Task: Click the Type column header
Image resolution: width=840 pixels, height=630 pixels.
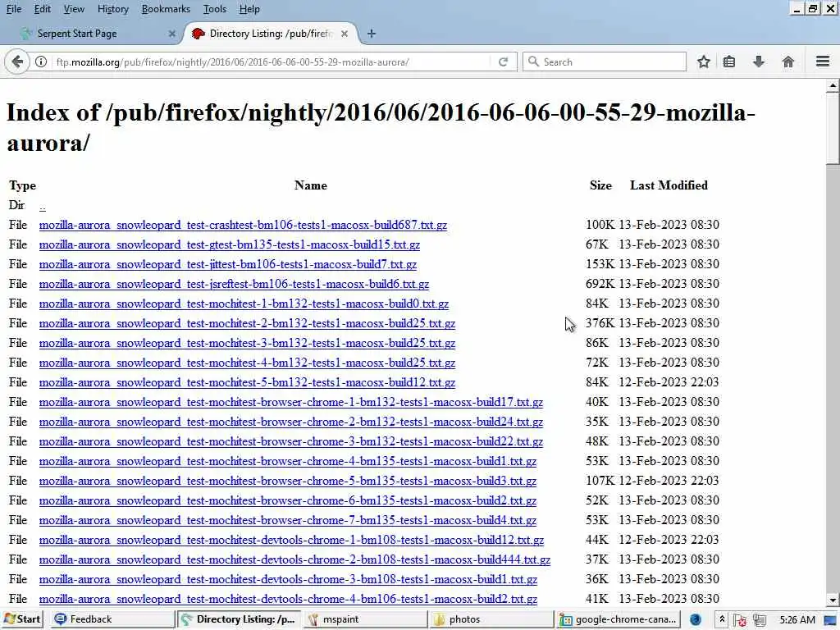Action: pyautogui.click(x=22, y=186)
